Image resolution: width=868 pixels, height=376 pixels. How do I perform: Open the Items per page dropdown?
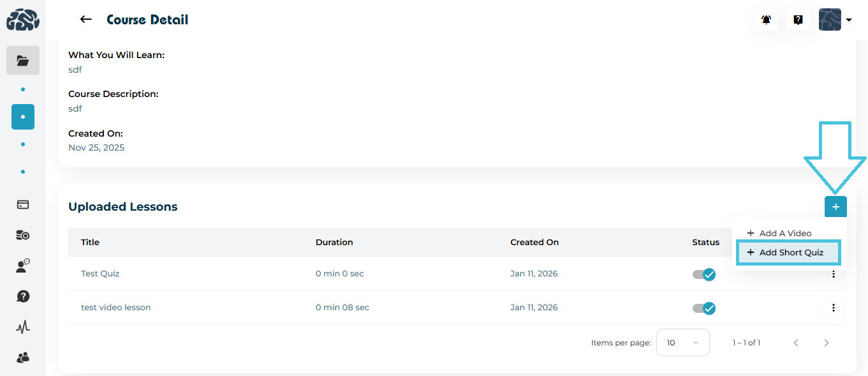click(x=682, y=343)
